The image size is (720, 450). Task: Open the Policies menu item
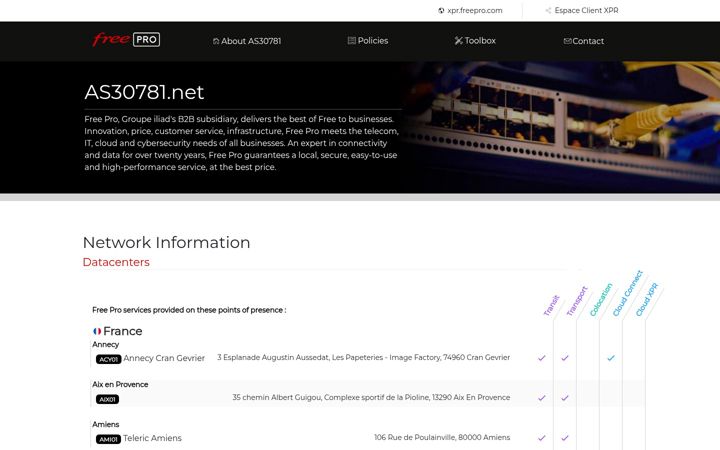(x=368, y=40)
